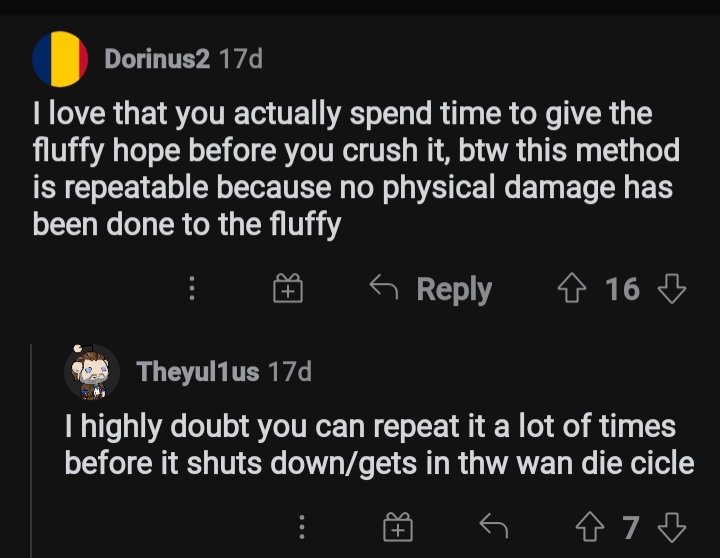720x558 pixels.
Task: Reply to Theyul1us's comment via arrow icon
Action: coord(494,525)
